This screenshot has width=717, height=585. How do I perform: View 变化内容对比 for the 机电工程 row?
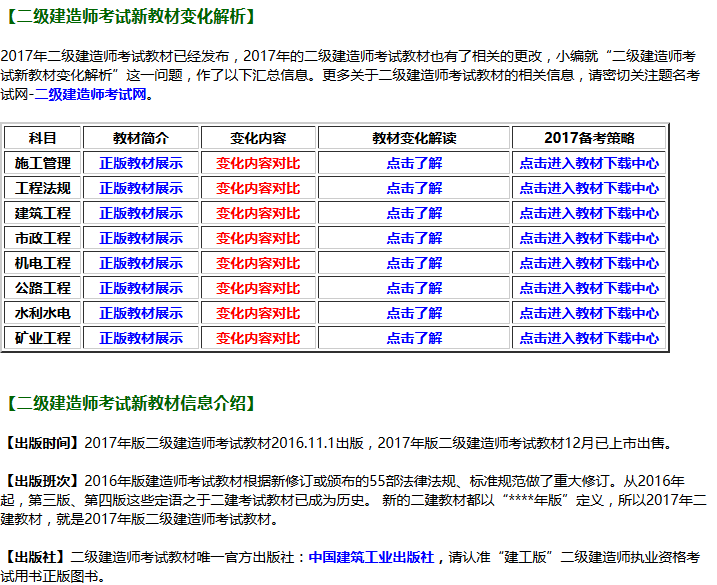pyautogui.click(x=258, y=263)
